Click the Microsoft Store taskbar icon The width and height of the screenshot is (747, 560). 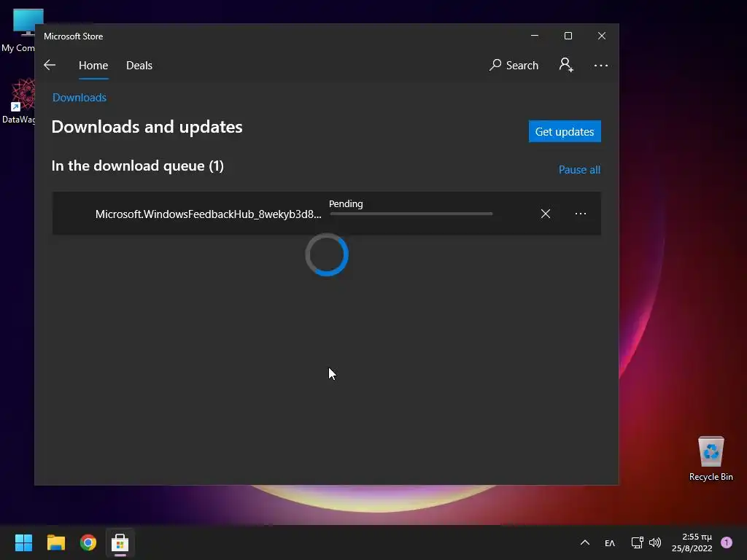pos(120,542)
